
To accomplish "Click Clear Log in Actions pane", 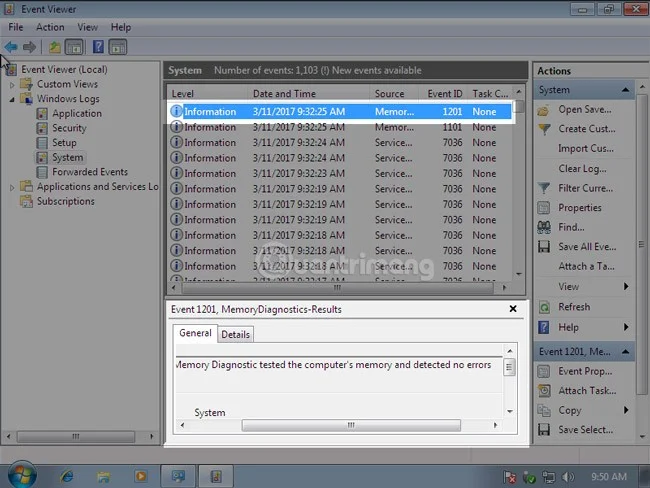I will (585, 169).
